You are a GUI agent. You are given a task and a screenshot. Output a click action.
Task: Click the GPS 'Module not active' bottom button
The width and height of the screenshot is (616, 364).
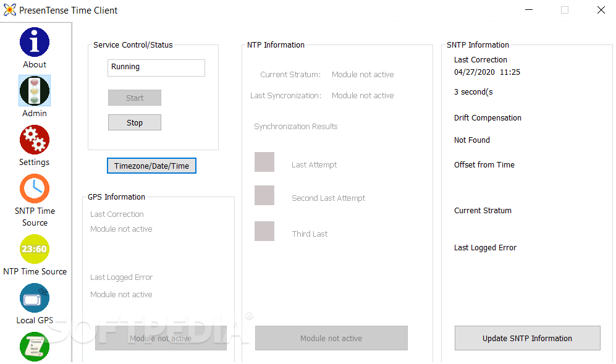161,338
